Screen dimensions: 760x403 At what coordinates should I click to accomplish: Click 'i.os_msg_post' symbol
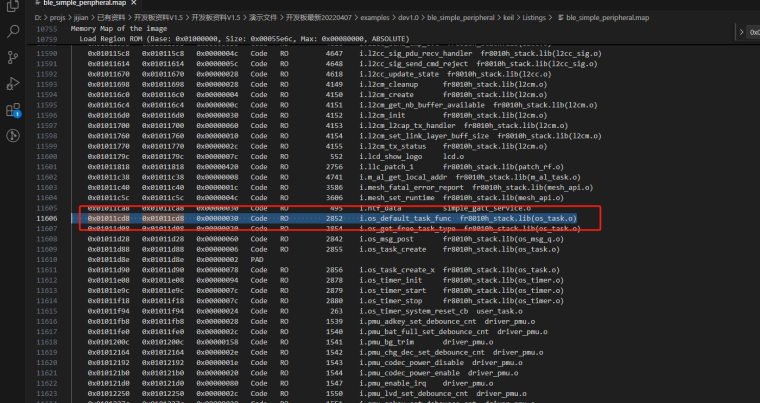point(386,239)
